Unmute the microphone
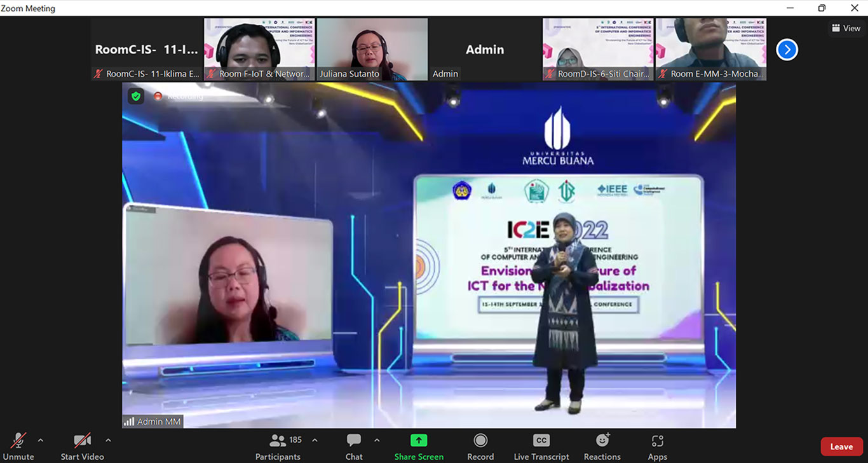 click(x=18, y=440)
